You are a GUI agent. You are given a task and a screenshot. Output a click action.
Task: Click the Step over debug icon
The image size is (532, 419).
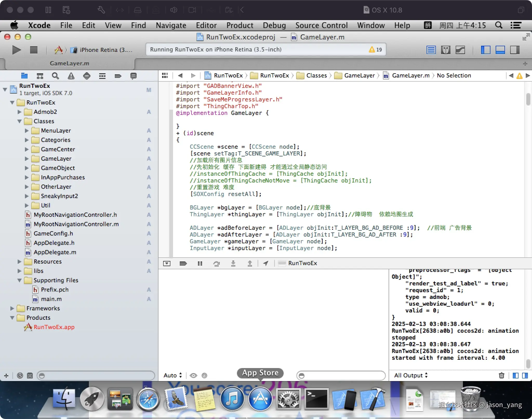(216, 263)
